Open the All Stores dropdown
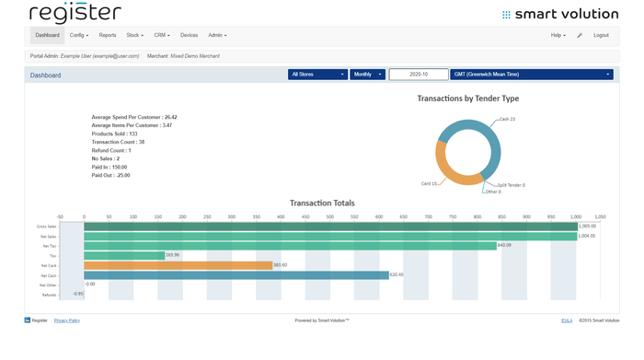Image resolution: width=644 pixels, height=360 pixels. pos(317,75)
